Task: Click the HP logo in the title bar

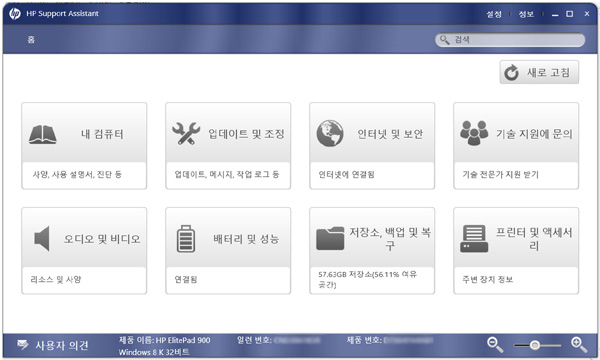Action: click(x=15, y=14)
